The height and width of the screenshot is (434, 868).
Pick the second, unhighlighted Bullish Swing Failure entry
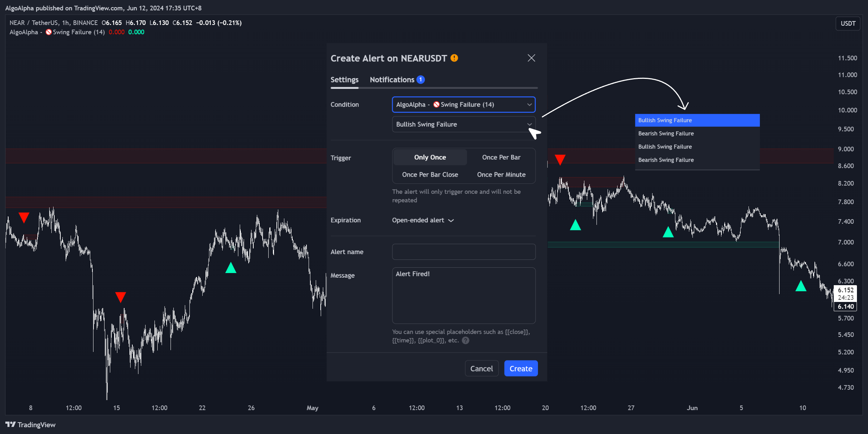pyautogui.click(x=697, y=147)
